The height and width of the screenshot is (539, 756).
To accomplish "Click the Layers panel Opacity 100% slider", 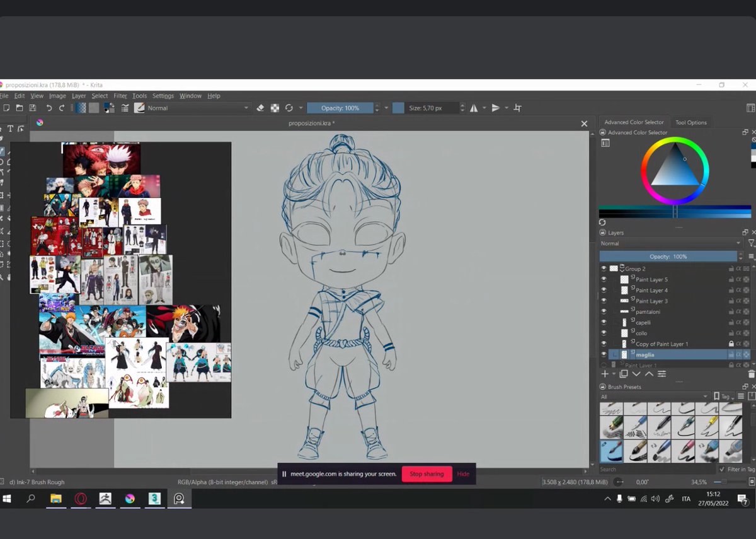I will [x=668, y=257].
